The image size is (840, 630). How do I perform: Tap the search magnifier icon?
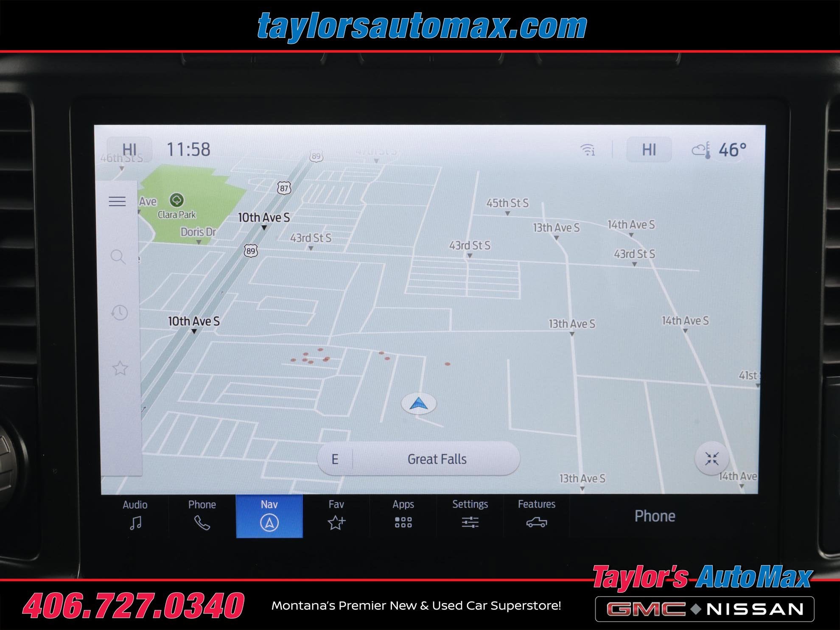[x=118, y=257]
